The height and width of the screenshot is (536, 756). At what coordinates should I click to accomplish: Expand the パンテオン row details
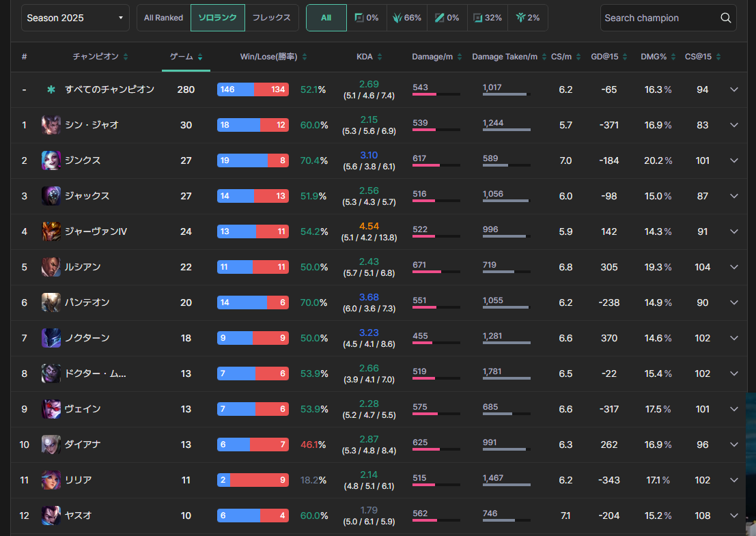click(x=734, y=302)
